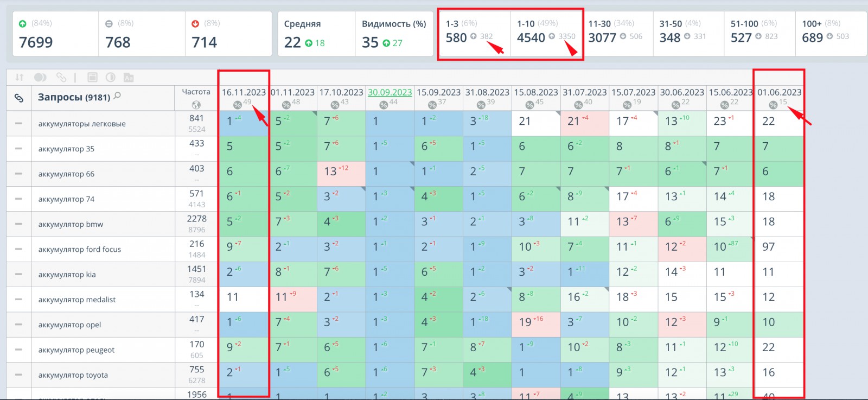Click the link icon beside the Запросы header
The height and width of the screenshot is (400, 868).
click(19, 98)
